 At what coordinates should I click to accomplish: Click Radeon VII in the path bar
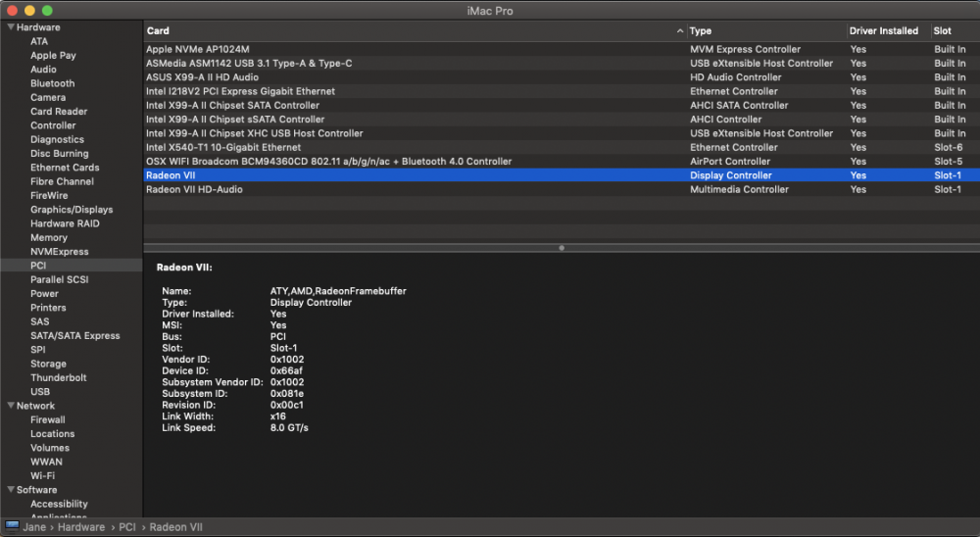click(175, 527)
